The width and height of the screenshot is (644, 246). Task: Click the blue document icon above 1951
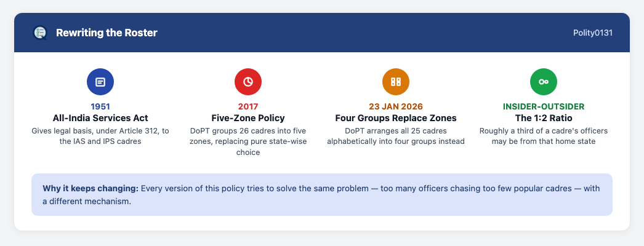tap(100, 82)
